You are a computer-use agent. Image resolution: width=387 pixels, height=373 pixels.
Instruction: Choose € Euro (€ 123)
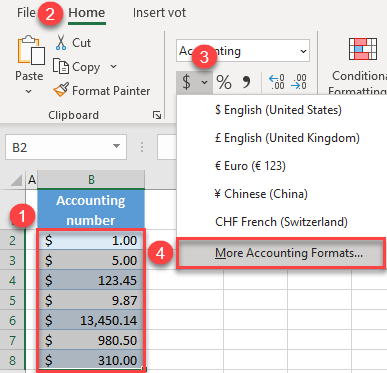point(282,166)
